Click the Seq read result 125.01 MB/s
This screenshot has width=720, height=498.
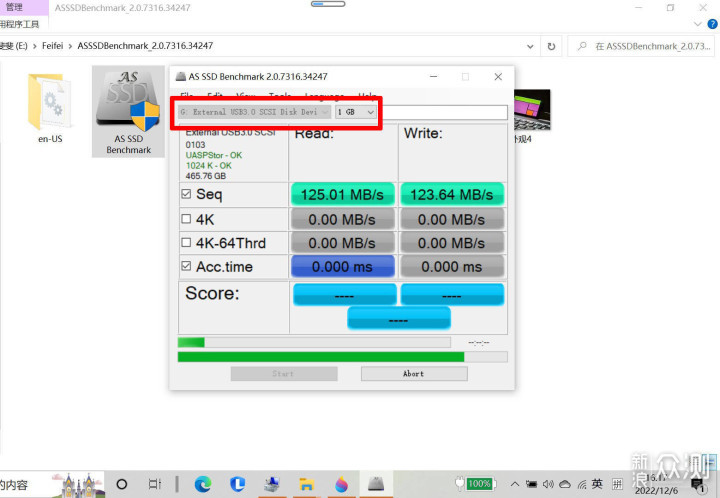(x=343, y=195)
